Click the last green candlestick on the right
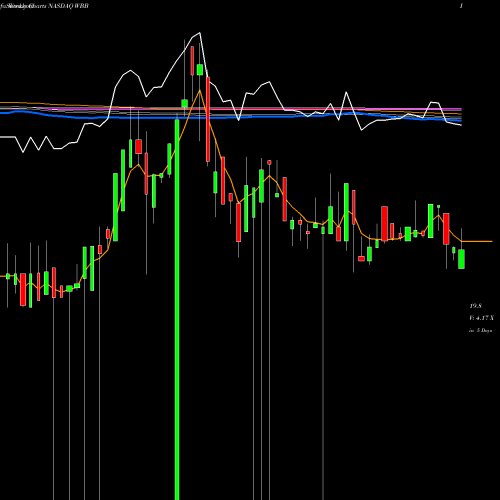This screenshot has height=500, width=500. click(x=461, y=259)
